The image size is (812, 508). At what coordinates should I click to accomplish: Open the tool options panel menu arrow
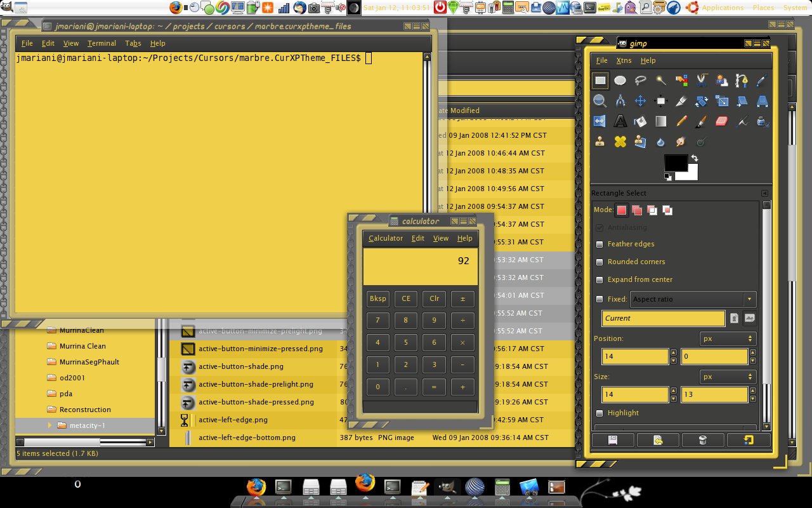[x=764, y=193]
